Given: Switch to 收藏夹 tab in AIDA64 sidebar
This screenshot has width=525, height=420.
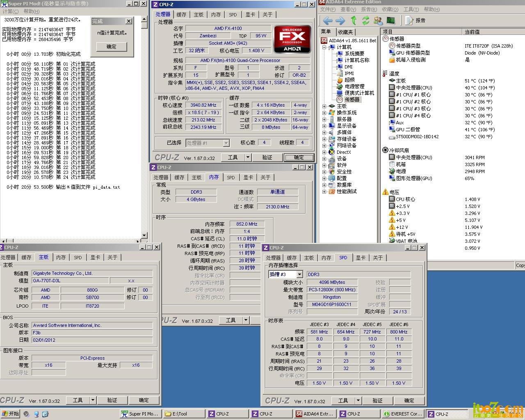Looking at the screenshot, I should [x=345, y=32].
